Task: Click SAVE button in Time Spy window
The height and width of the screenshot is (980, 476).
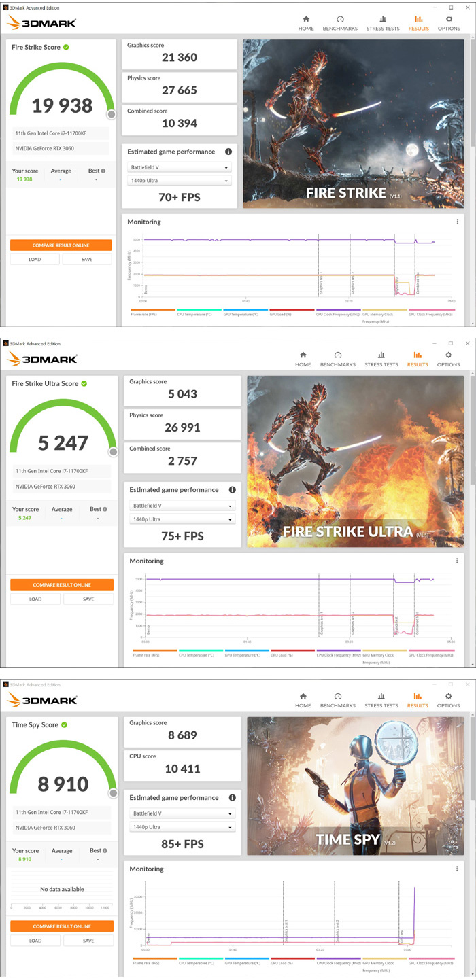Action: pos(88,941)
